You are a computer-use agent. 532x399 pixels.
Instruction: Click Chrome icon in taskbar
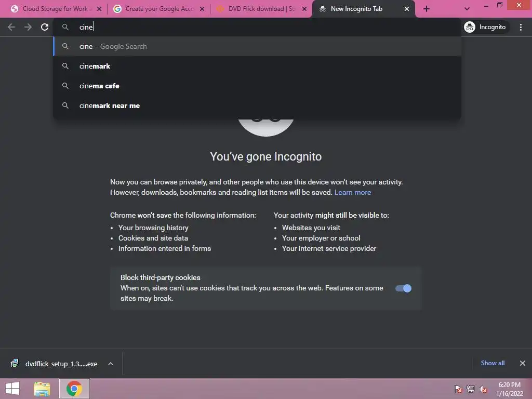tap(74, 389)
